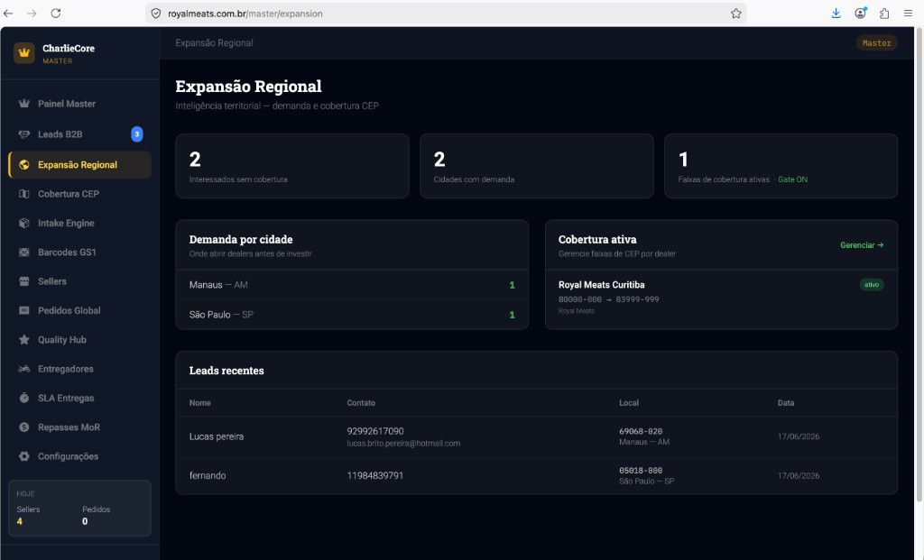
Task: Open Intake Engine section
Action: coord(79,223)
